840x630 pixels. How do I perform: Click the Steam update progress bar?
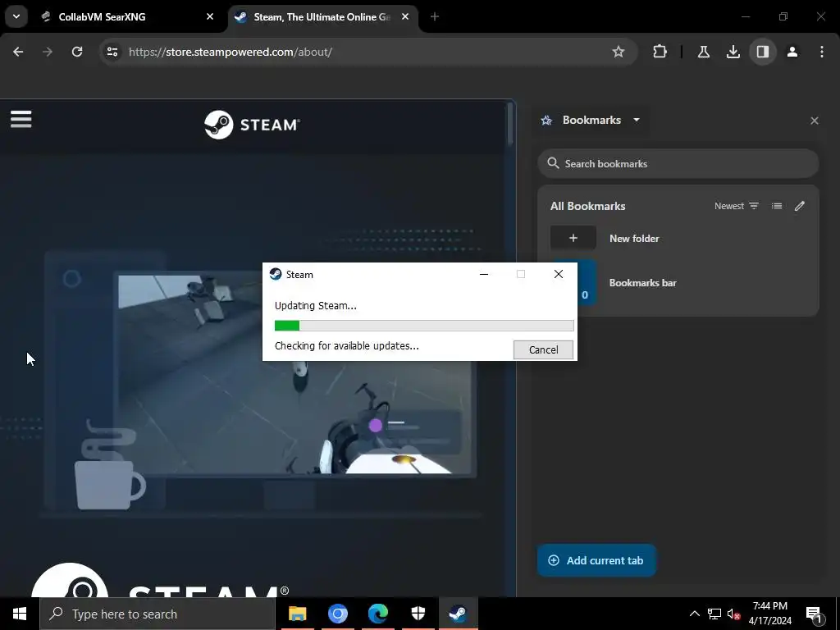pos(424,325)
